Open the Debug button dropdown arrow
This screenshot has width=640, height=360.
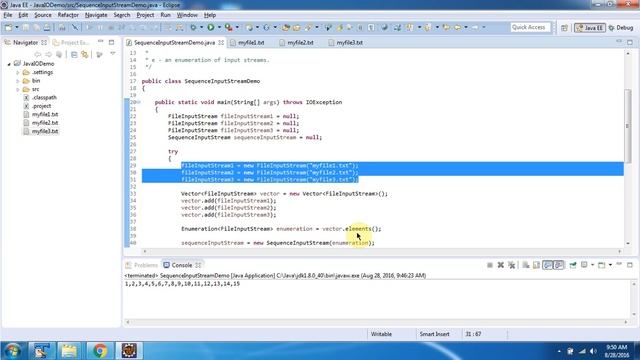(x=201, y=27)
